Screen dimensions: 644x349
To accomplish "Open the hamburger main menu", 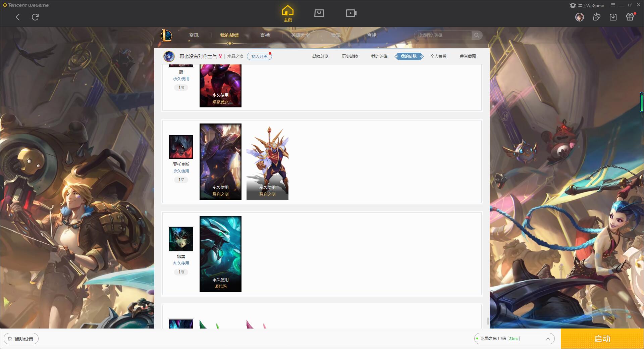I will click(613, 5).
